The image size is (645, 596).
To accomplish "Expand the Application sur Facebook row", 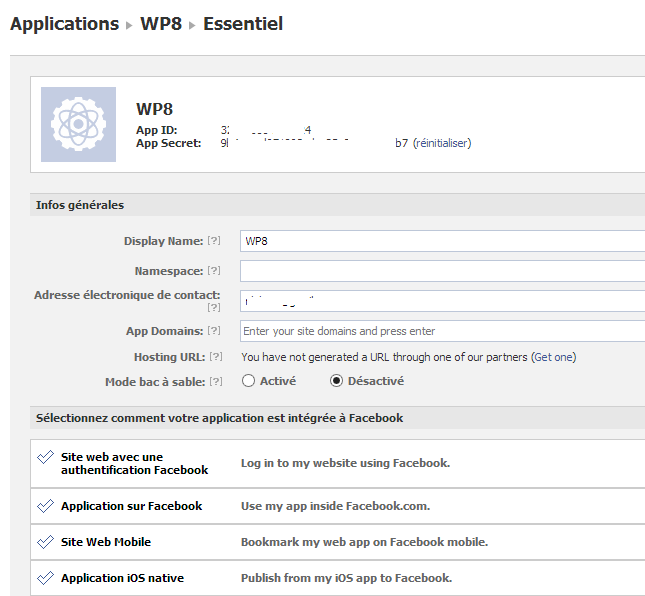I will click(338, 506).
